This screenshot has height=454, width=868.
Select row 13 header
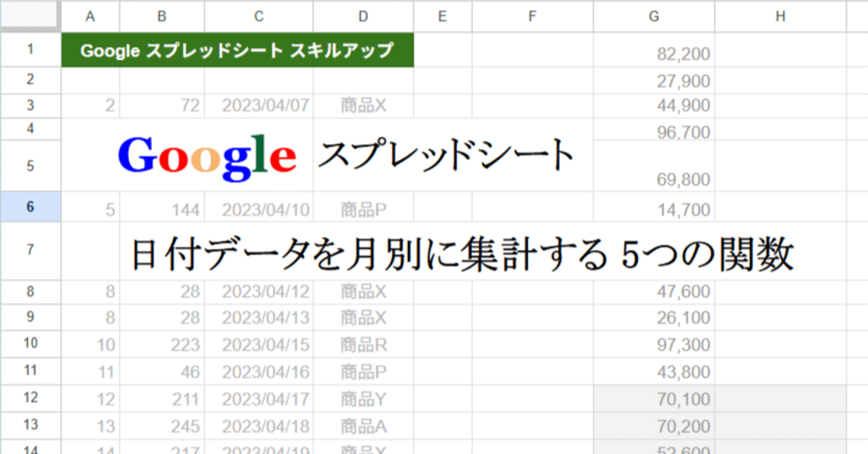click(30, 424)
